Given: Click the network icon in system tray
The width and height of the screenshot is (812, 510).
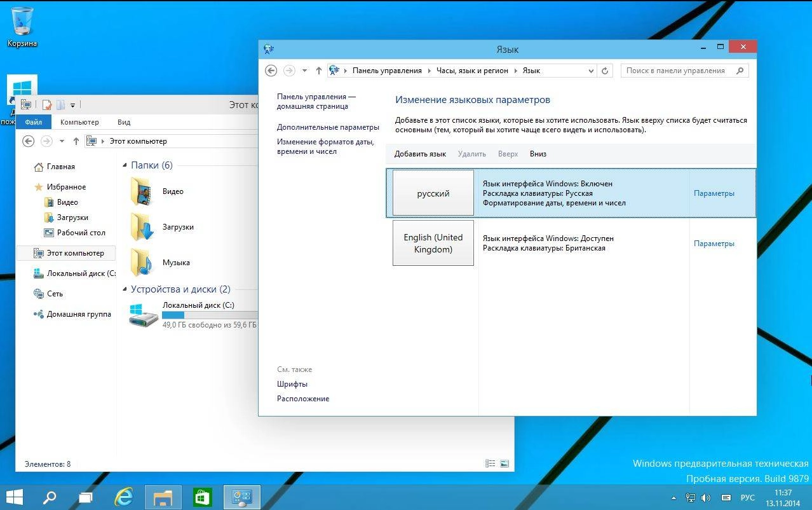Looking at the screenshot, I should coord(691,497).
